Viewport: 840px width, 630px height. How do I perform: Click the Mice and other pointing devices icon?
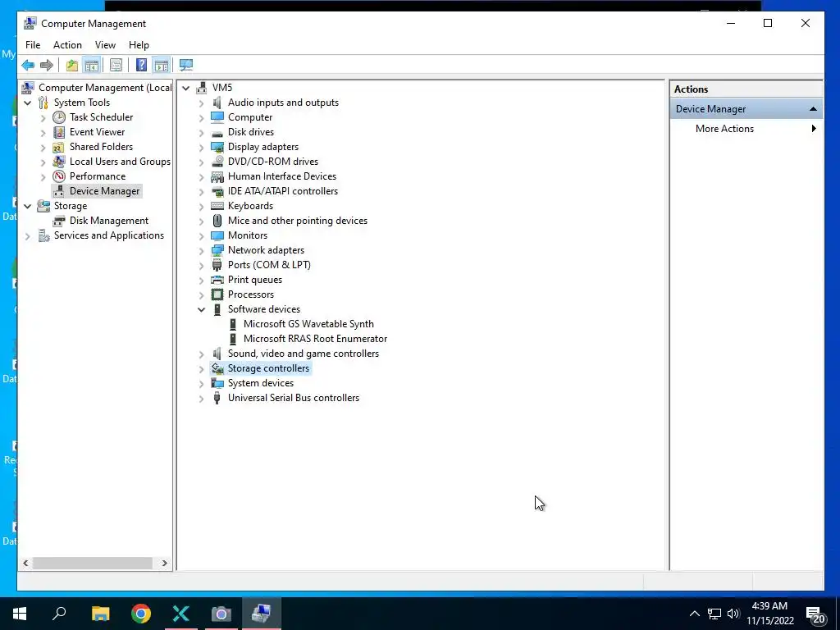(217, 221)
